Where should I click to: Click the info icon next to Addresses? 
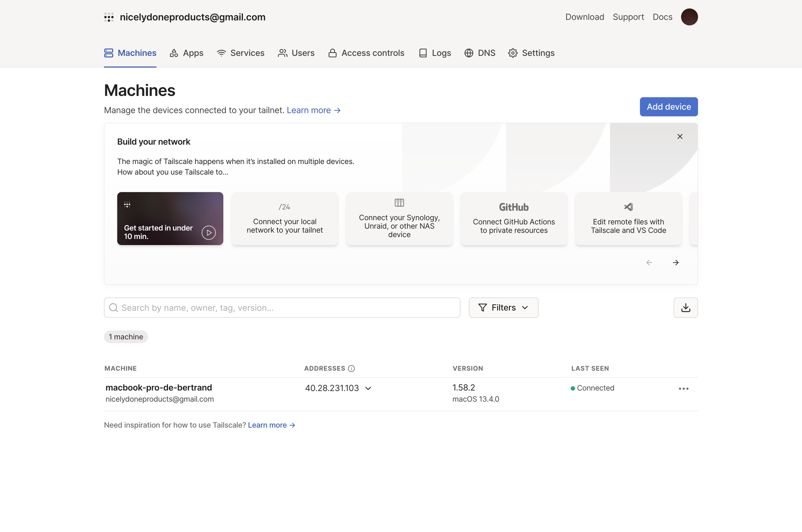[x=351, y=368]
